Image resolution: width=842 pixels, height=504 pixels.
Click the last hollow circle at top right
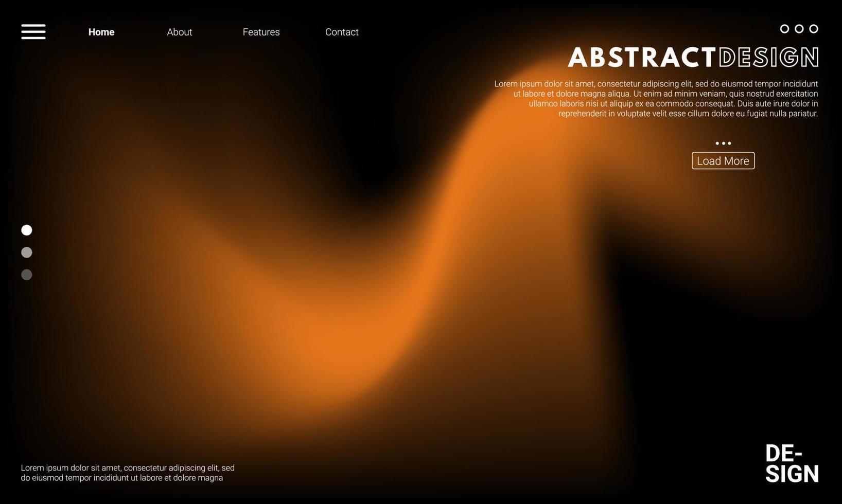814,29
